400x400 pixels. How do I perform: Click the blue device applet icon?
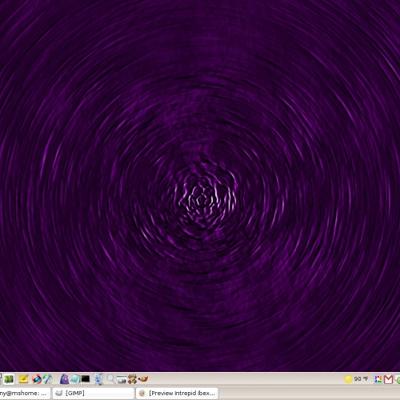pos(99,379)
